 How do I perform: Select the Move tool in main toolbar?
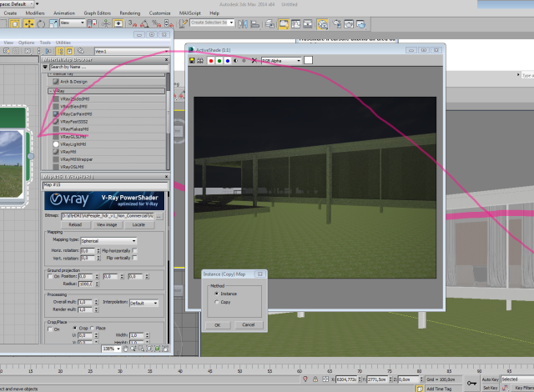[29, 24]
